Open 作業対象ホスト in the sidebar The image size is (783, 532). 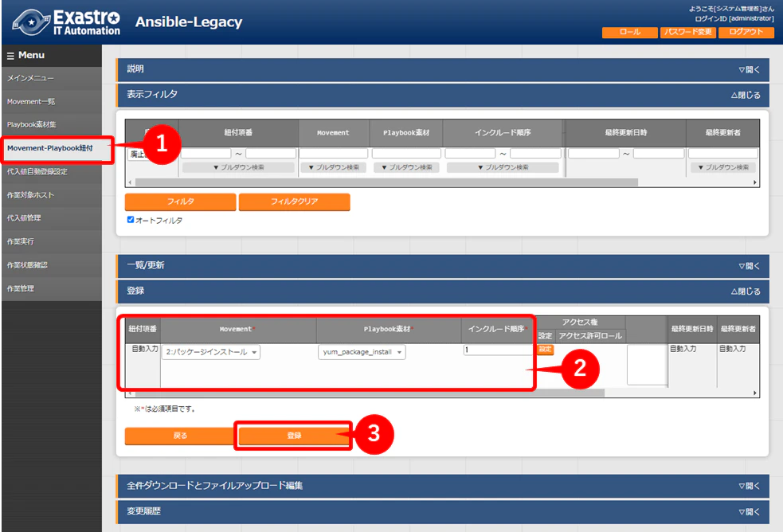click(52, 195)
